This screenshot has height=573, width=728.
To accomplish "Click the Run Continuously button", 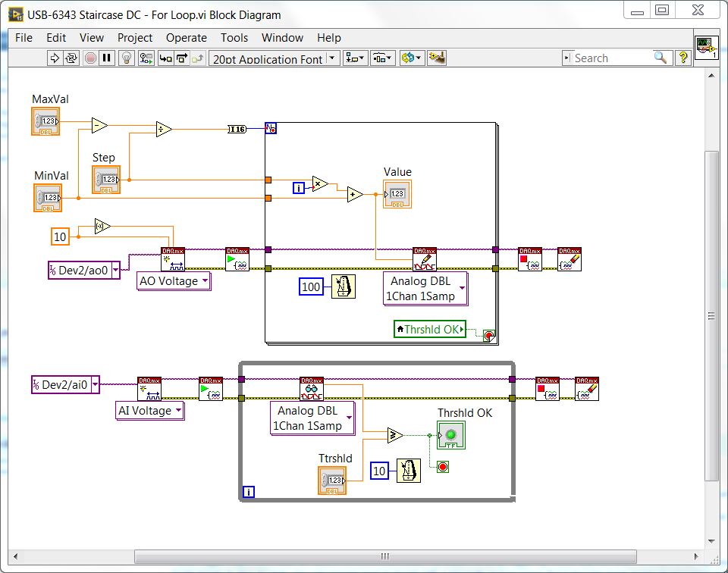I will (71, 58).
